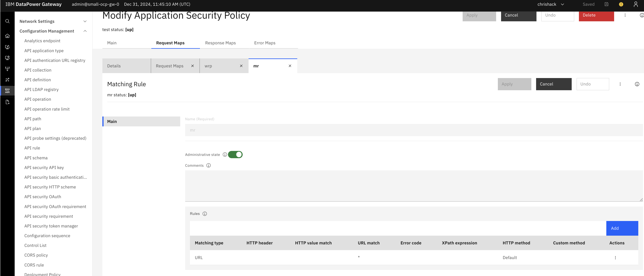Click the save configuration disk icon

606,4
